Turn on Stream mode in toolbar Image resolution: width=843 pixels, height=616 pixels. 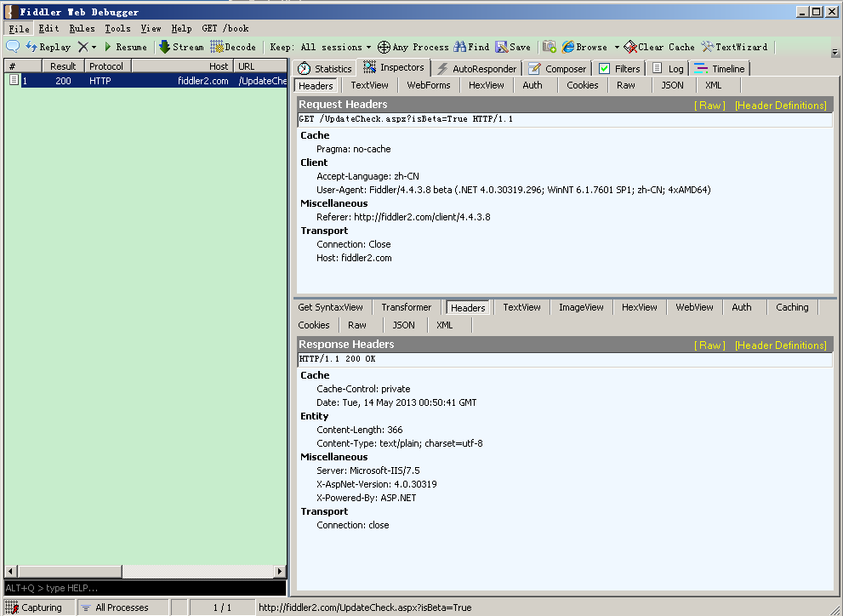click(181, 47)
